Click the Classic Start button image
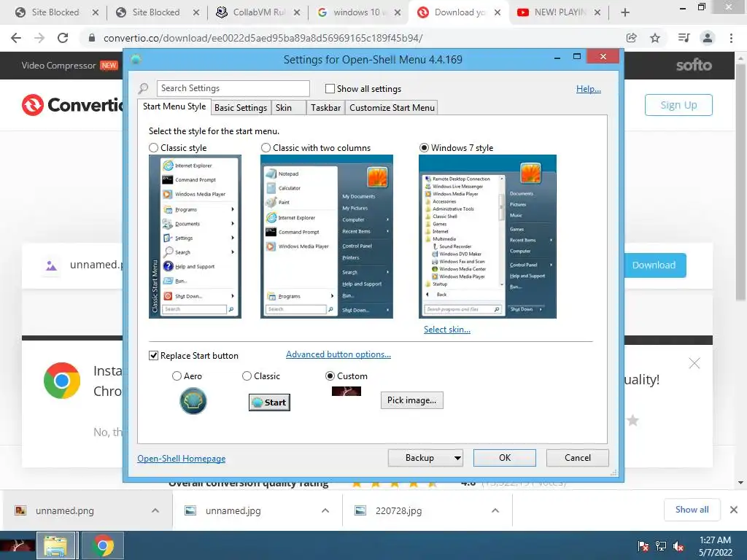 tap(270, 402)
